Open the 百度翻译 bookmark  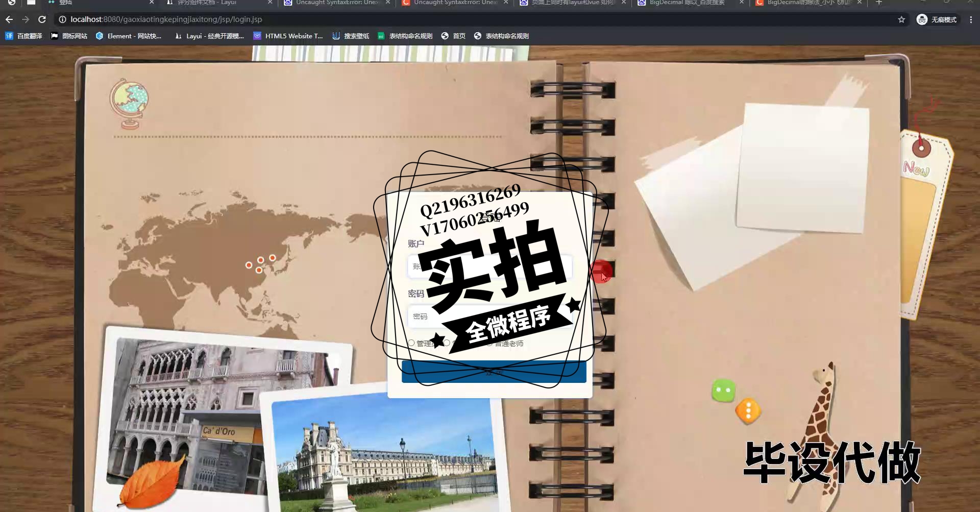(x=23, y=36)
